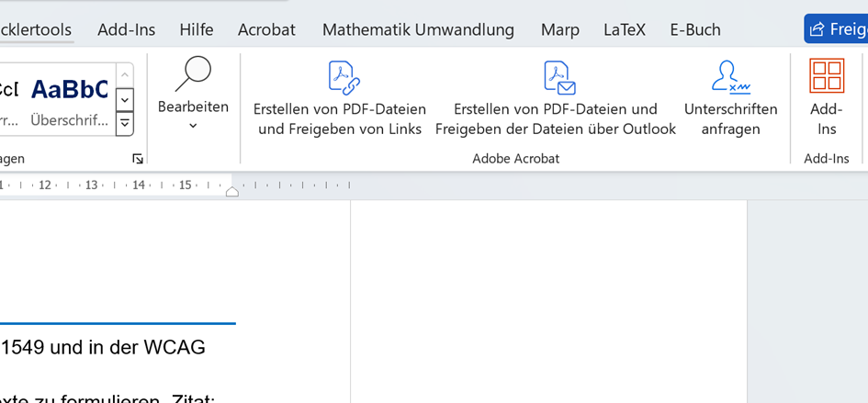The height and width of the screenshot is (403, 868).
Task: Click the right indent marker on the ruler
Action: tap(232, 192)
